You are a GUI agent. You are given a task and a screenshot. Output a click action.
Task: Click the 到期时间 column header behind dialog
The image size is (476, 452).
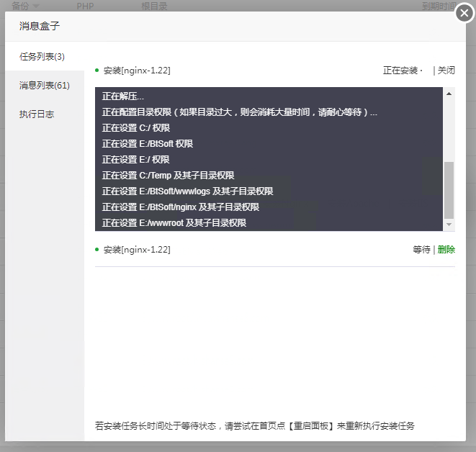tap(439, 6)
